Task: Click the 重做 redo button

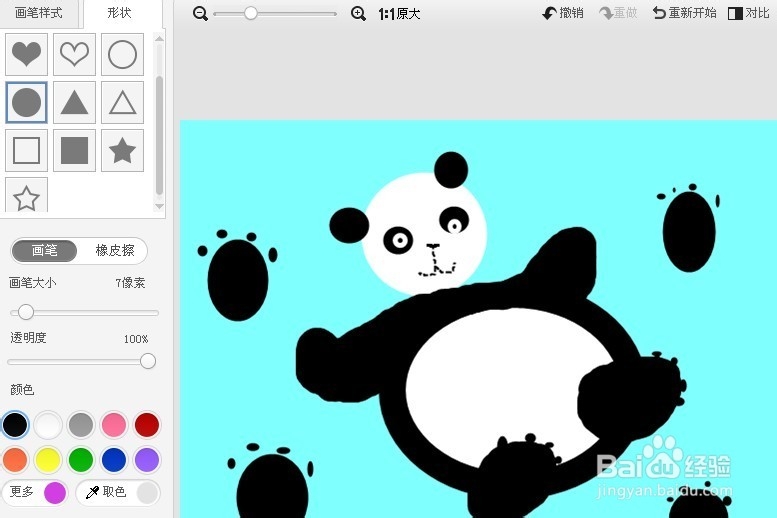Action: (618, 13)
